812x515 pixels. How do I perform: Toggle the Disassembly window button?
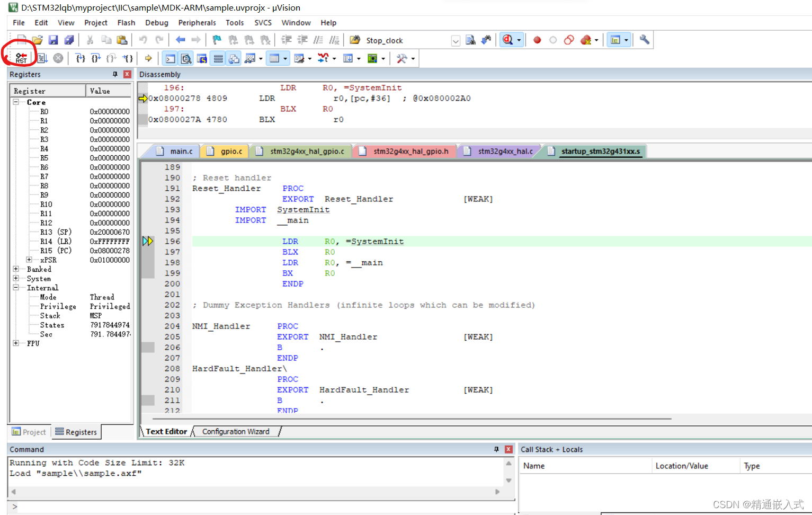pos(186,58)
